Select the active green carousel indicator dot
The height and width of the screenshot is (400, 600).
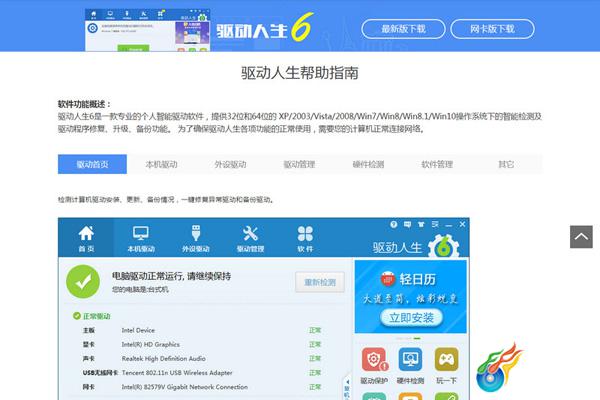417,338
